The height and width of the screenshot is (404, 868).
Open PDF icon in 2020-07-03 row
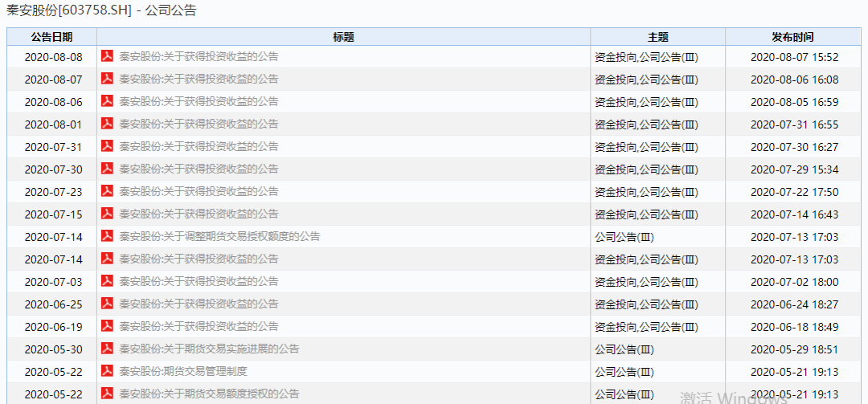(x=106, y=281)
